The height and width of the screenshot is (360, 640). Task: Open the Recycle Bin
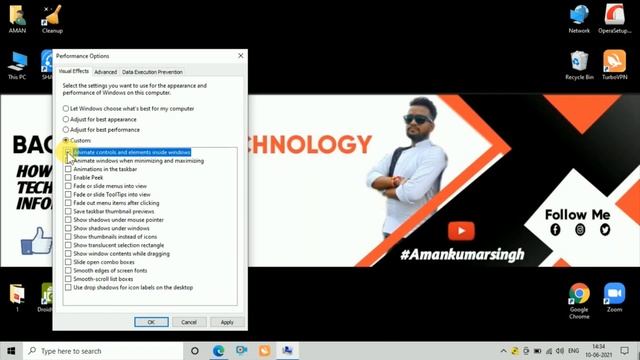point(579,65)
